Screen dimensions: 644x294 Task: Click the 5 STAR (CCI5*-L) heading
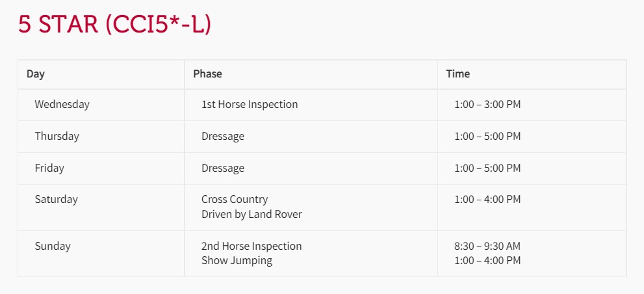[114, 25]
